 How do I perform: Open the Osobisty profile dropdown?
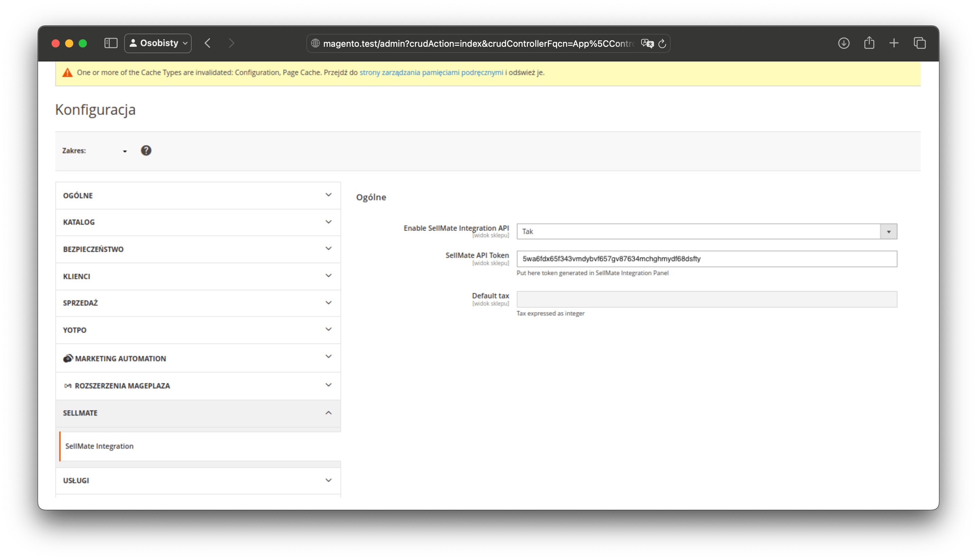point(158,43)
